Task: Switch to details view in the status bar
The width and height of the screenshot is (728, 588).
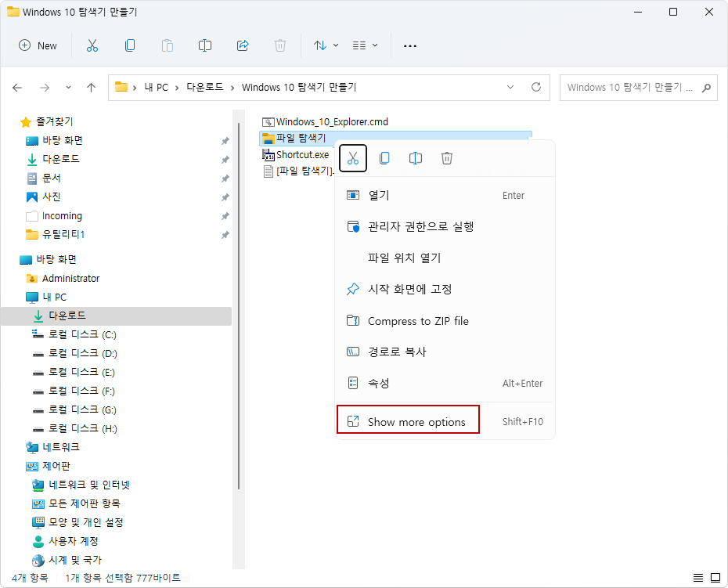Action: 697,578
